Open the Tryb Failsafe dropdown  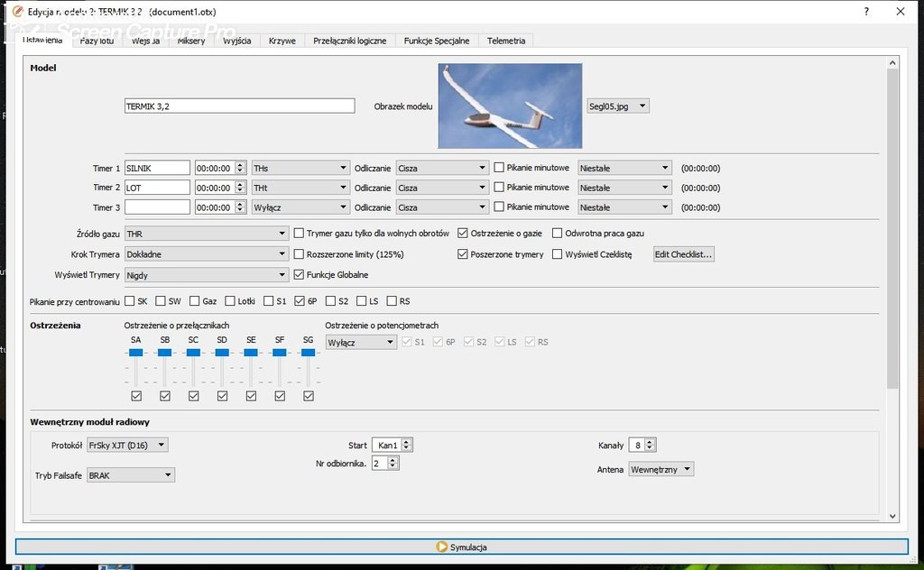[131, 475]
